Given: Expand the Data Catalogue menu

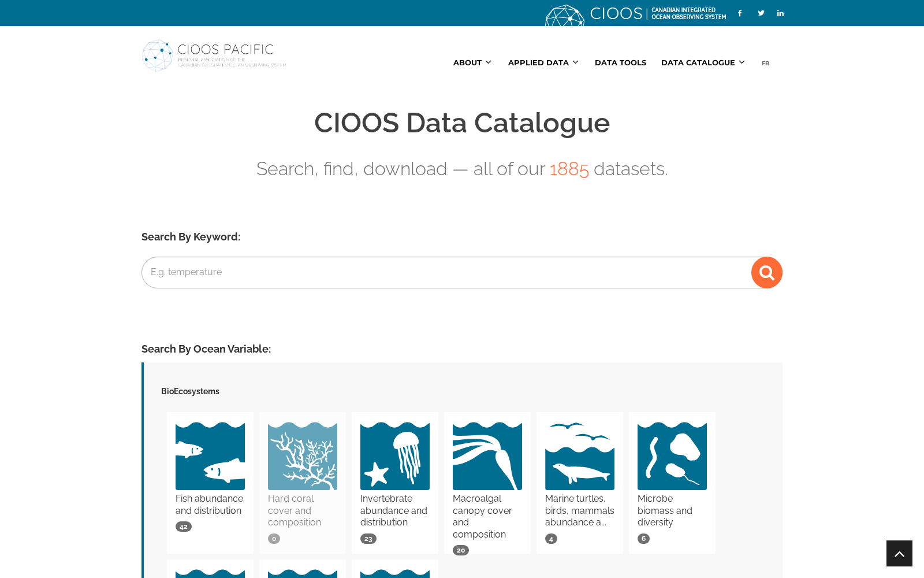Looking at the screenshot, I should 703,62.
